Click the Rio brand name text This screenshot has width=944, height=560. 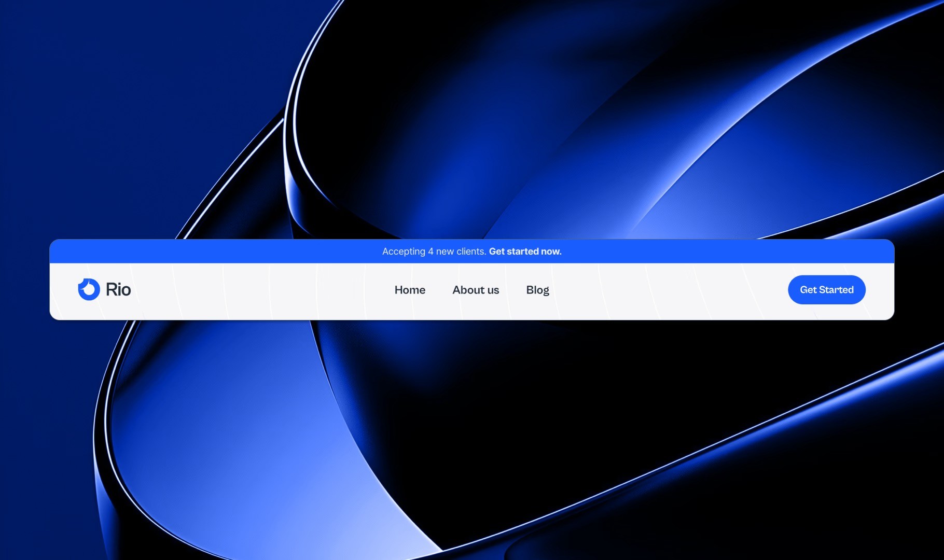pos(118,289)
